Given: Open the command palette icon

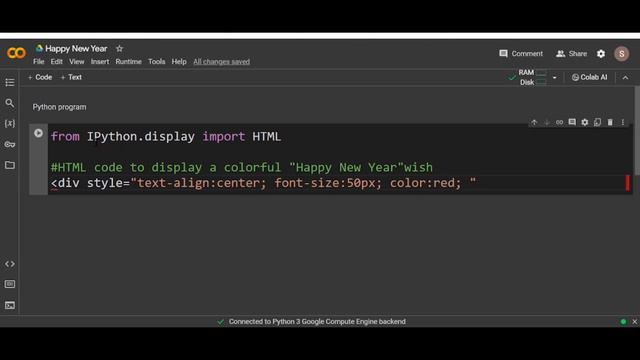Looking at the screenshot, I should tap(10, 284).
